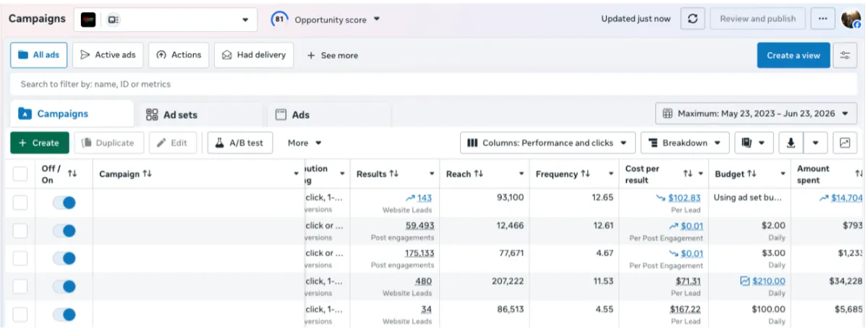Click the Create a view button
Viewport: 868px width, 335px height.
pos(793,55)
